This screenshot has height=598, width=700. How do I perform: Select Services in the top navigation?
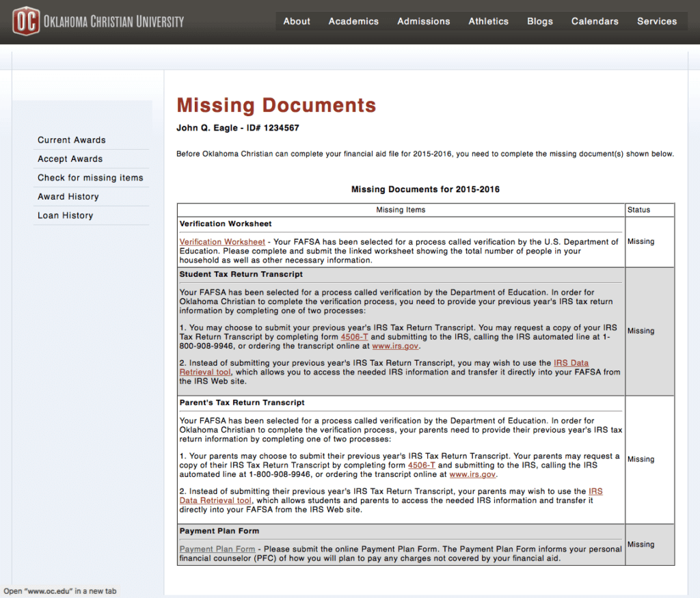click(657, 21)
